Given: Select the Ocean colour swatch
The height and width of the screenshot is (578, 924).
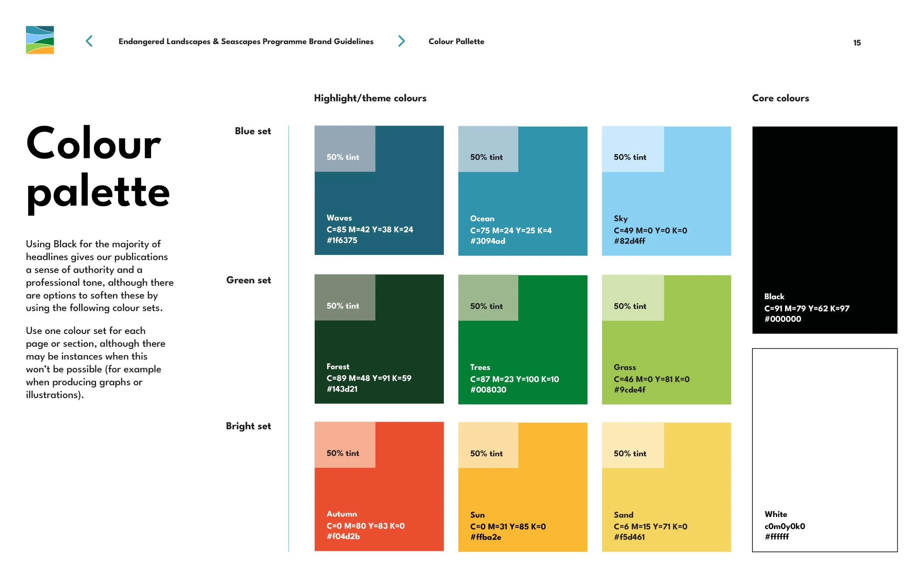Looking at the screenshot, I should coord(523,191).
